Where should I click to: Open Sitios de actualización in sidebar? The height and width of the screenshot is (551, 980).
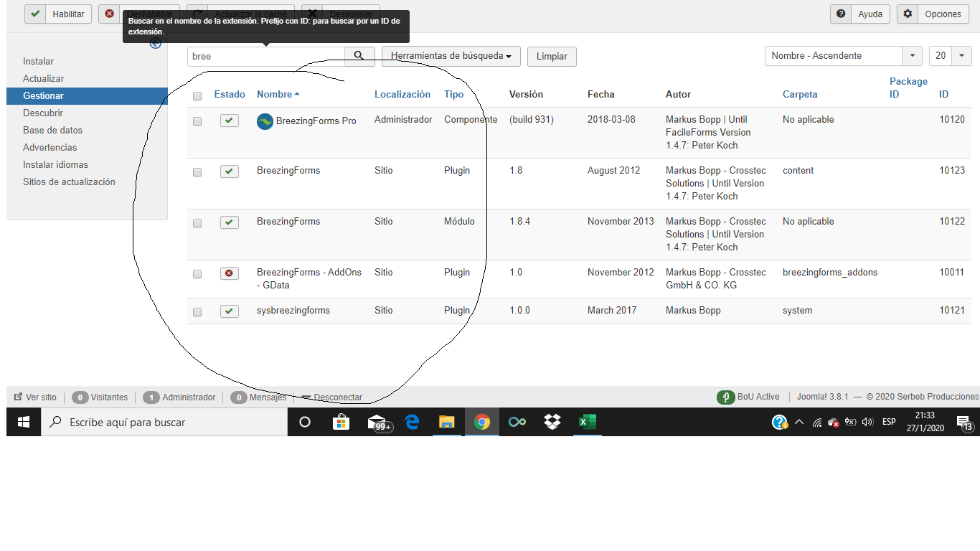click(69, 182)
